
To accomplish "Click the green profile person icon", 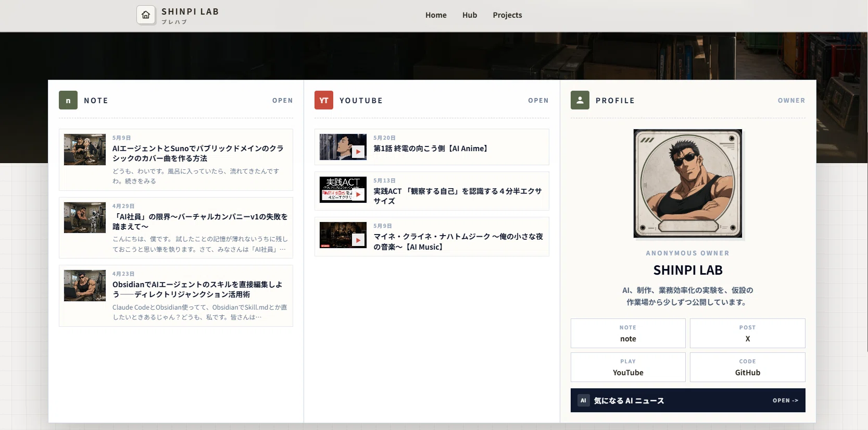I will [580, 100].
